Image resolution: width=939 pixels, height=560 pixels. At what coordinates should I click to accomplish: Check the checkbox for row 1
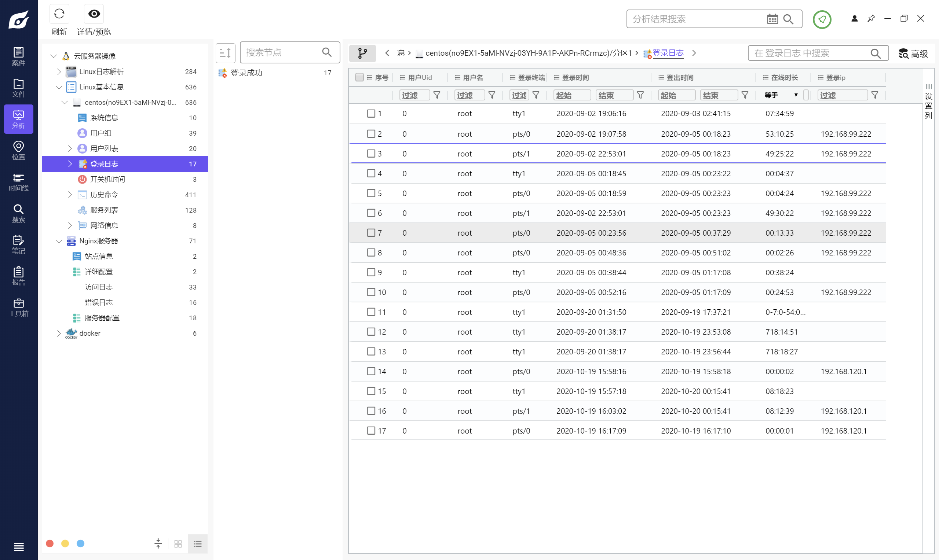(x=371, y=113)
